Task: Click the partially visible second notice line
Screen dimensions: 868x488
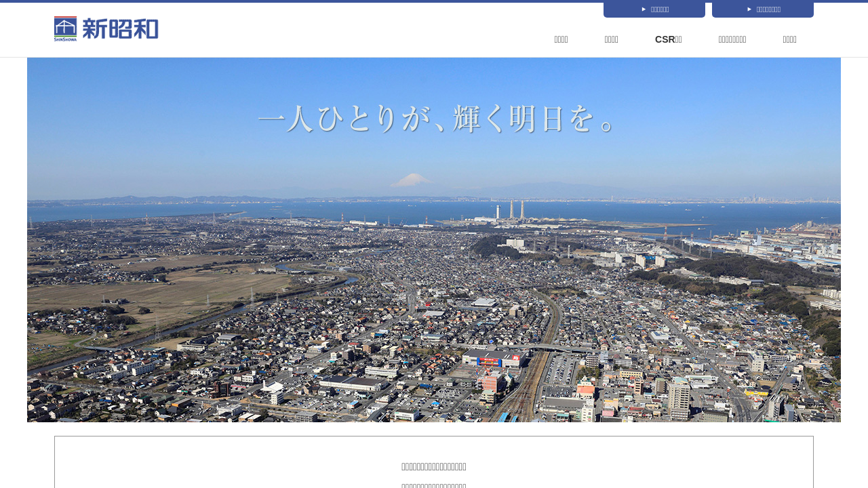Action: pos(434,485)
